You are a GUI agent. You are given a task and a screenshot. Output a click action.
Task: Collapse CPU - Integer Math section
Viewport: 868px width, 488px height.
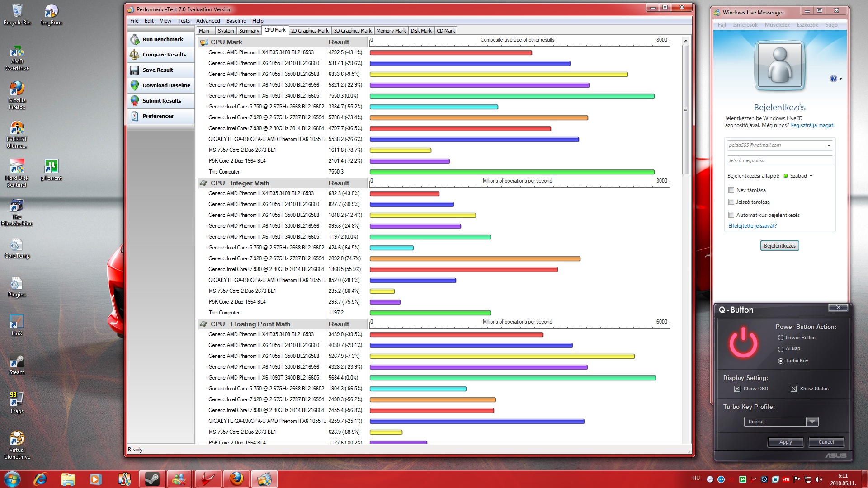point(204,183)
